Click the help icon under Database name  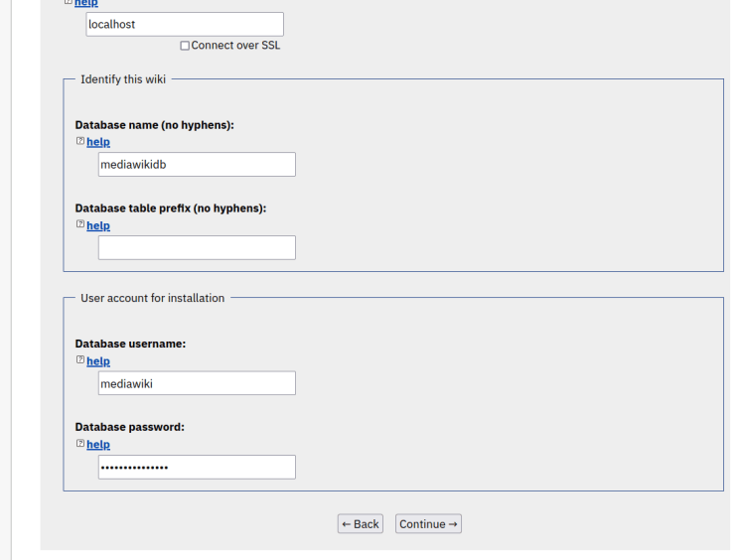coord(79,142)
